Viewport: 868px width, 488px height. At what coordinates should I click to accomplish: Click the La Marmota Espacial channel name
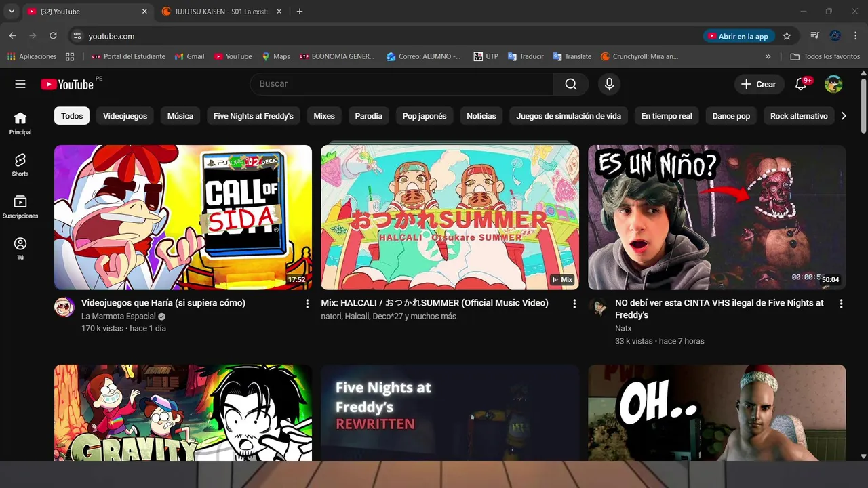(x=119, y=317)
